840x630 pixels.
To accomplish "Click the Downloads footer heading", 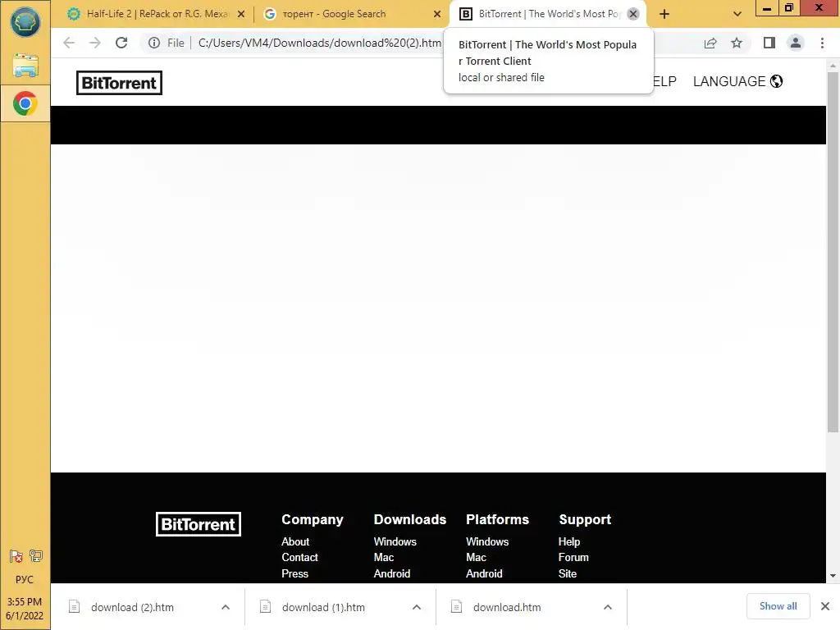I will point(410,519).
